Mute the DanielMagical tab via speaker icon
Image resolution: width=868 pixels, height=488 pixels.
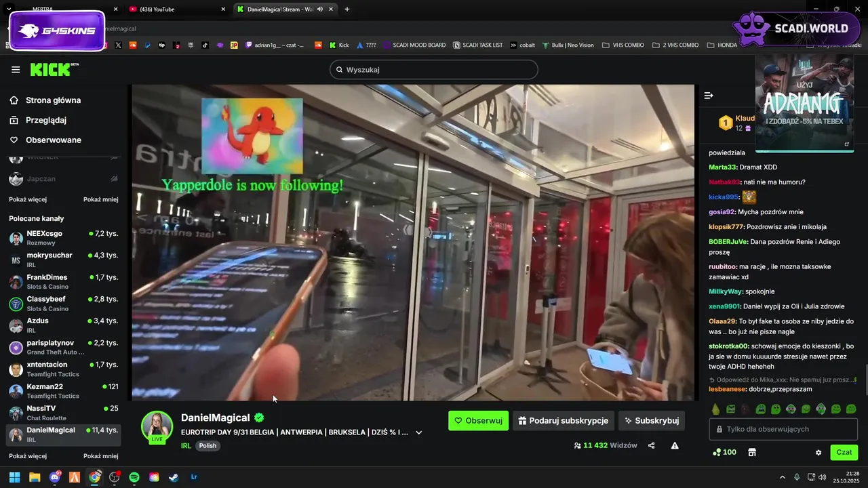click(x=320, y=9)
